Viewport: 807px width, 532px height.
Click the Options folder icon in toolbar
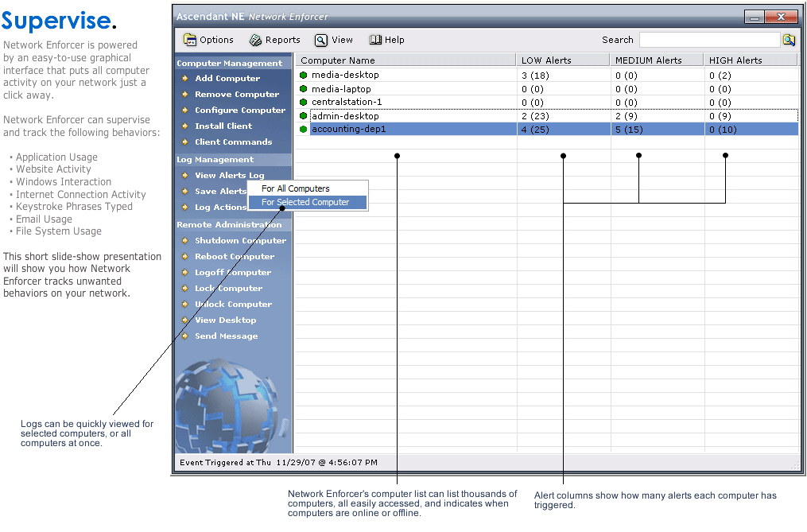tap(190, 40)
